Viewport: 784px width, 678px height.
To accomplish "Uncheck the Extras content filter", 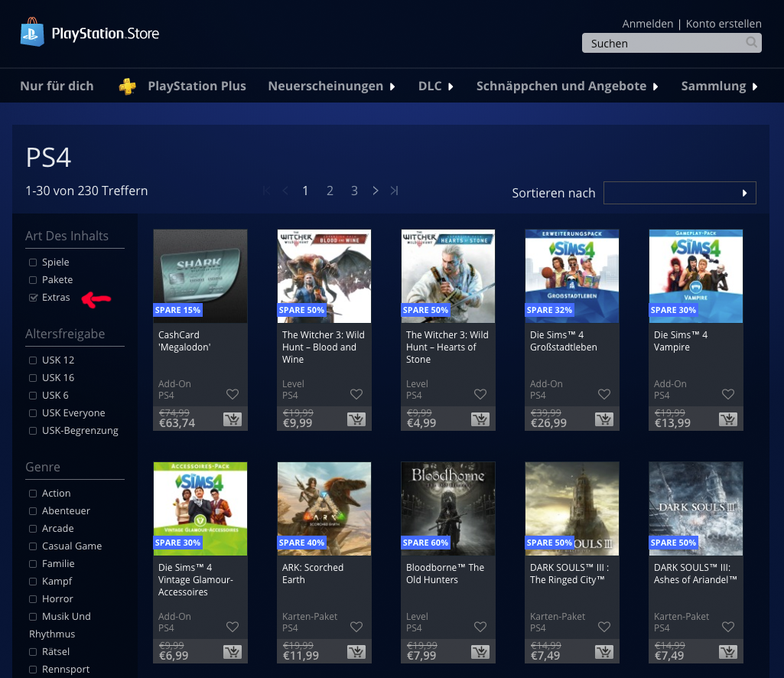I will pos(33,298).
